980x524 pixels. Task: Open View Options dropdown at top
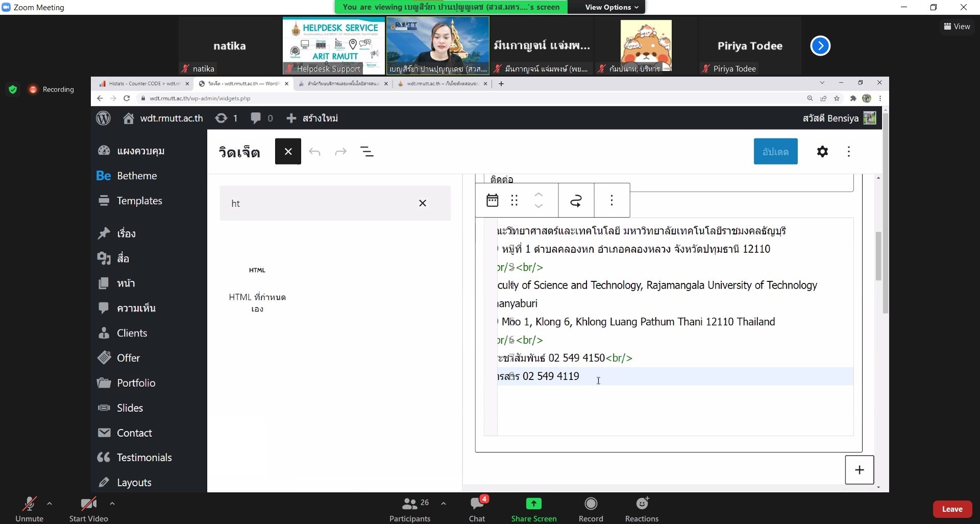click(x=611, y=7)
